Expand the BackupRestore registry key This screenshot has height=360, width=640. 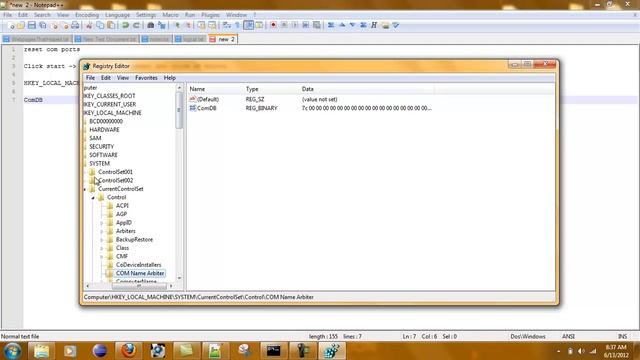102,240
